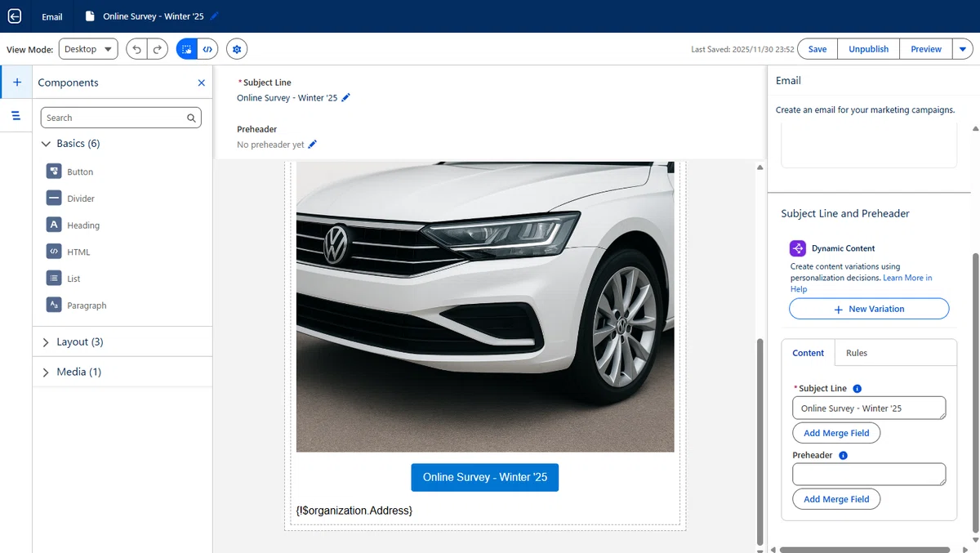Click the properties panel vertical scrollbar
980x553 pixels.
(x=975, y=392)
